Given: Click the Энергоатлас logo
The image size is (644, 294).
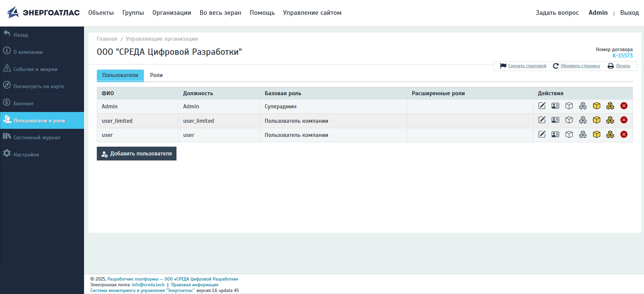Looking at the screenshot, I should pyautogui.click(x=43, y=13).
